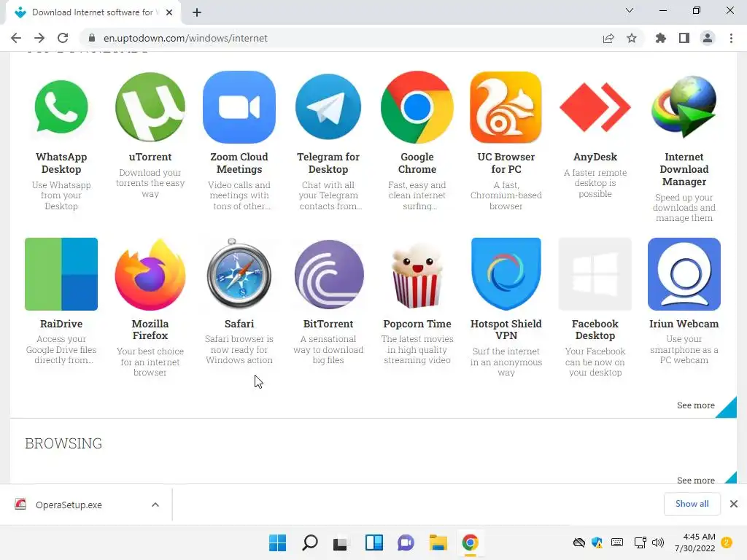
Task: Select the Telegram for Desktop icon
Action: (x=328, y=107)
